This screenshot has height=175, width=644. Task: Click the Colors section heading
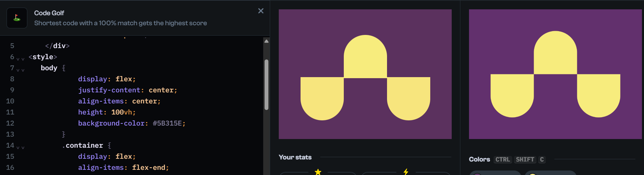(479, 159)
